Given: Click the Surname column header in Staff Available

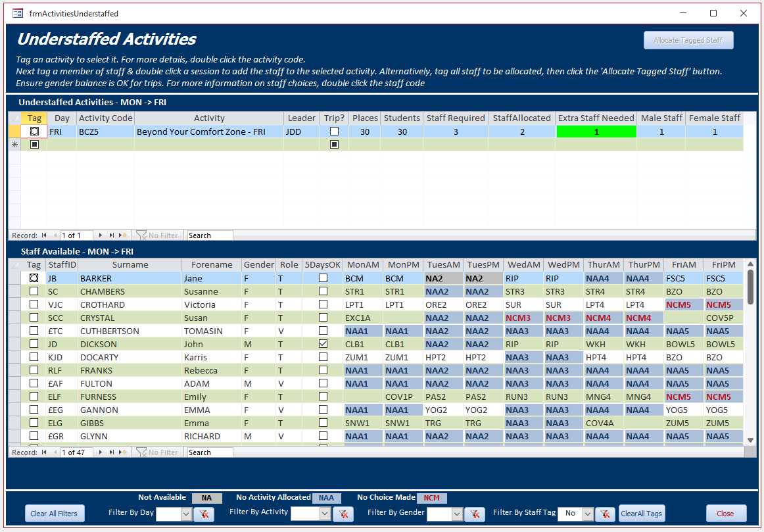Looking at the screenshot, I should click(x=130, y=264).
